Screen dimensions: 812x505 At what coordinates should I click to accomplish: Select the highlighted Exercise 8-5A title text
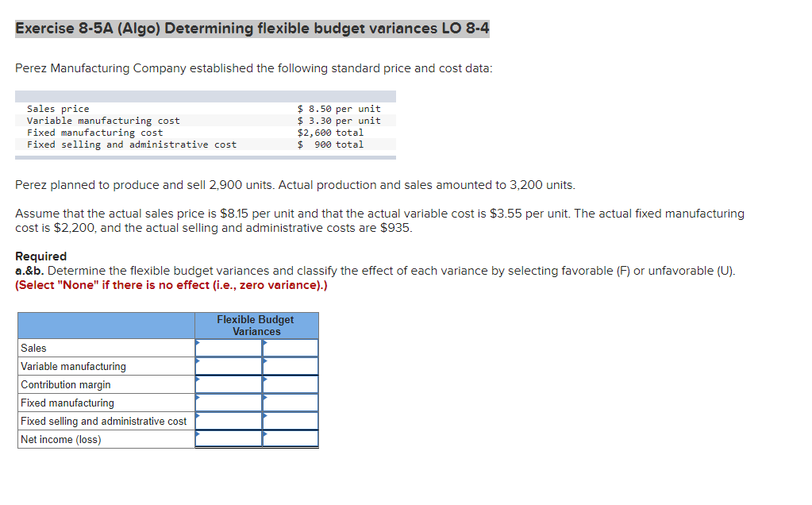tap(252, 28)
